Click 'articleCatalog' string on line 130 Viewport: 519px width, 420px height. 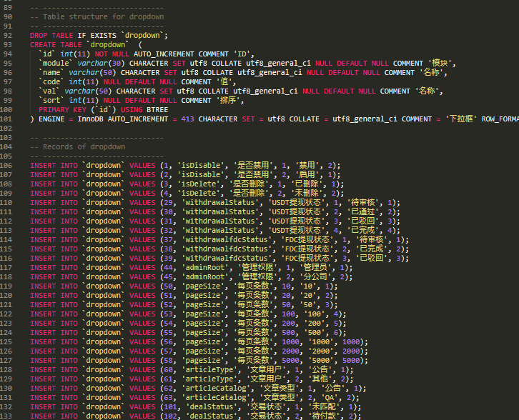216,388
